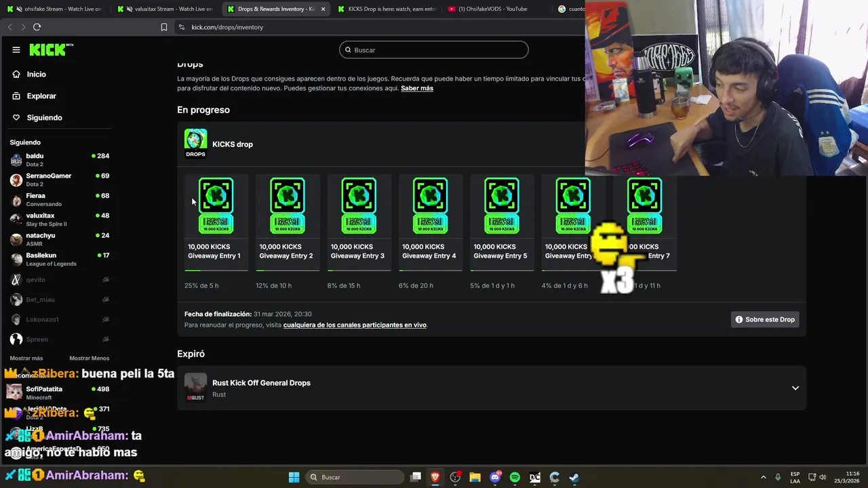Open natachyu's ASMR channel
Viewport: 868px width, 488px height.
pyautogui.click(x=60, y=239)
